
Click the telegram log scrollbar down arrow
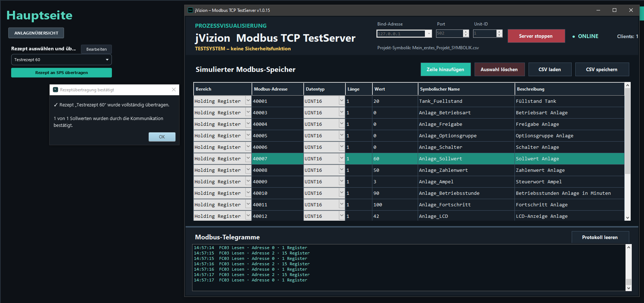(629, 288)
